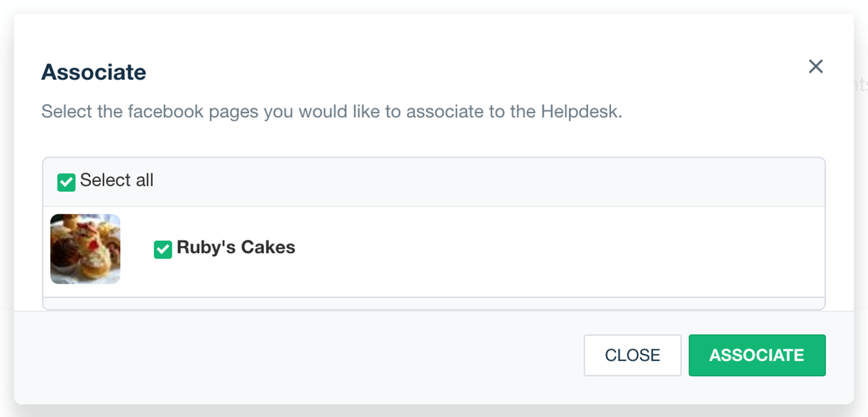Toggle the Select all checkbox
The width and height of the screenshot is (868, 417).
(x=66, y=182)
